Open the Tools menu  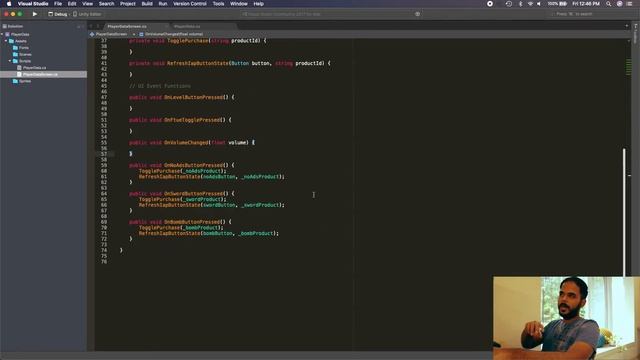click(x=218, y=4)
